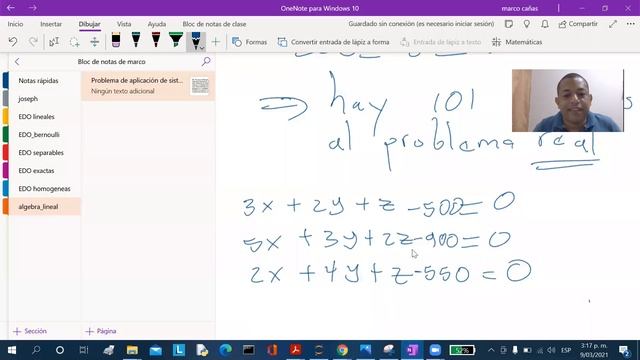Viewport: 640px width, 360px height.
Task: Open Bloc de notas de clase tab
Action: coord(214,24)
